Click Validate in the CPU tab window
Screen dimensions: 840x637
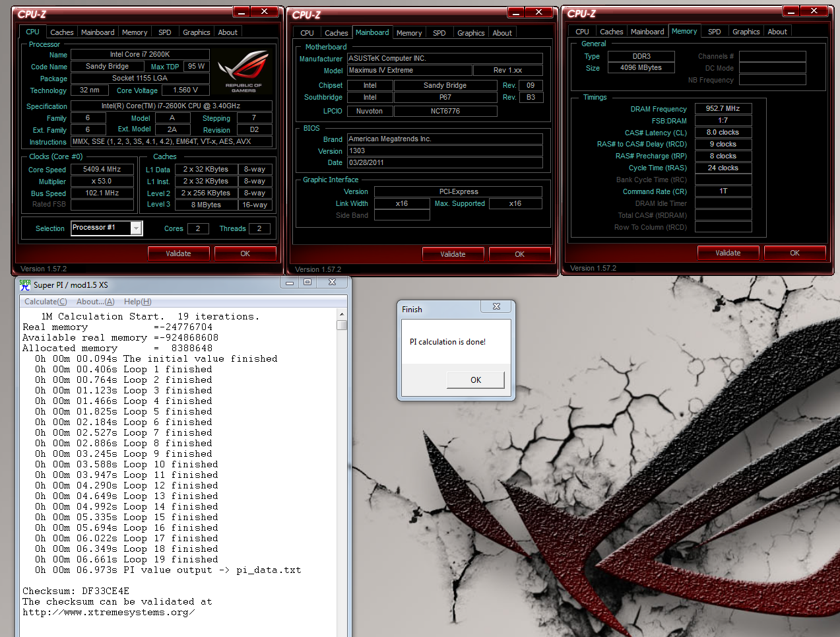pos(178,253)
